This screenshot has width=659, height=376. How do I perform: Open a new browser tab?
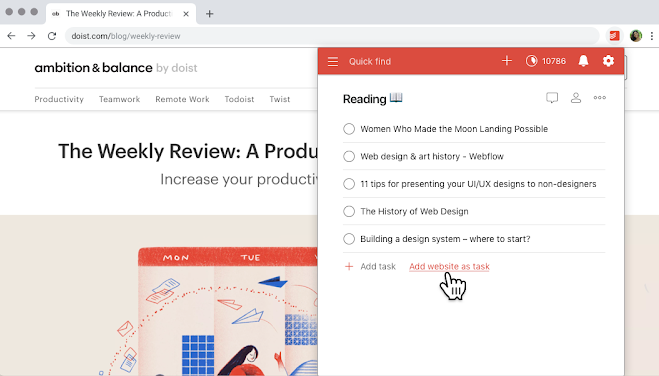point(209,14)
